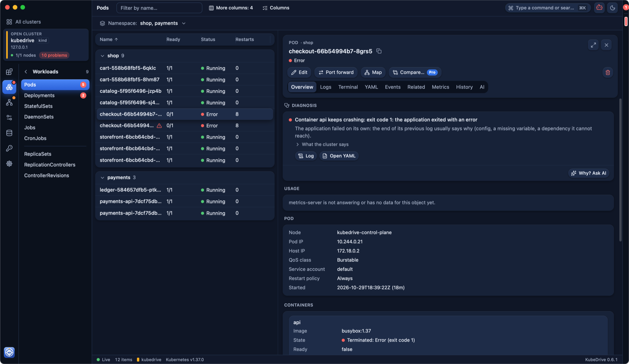Viewport: 629px width, 364px height.
Task: Open the Columns chooser
Action: click(276, 8)
